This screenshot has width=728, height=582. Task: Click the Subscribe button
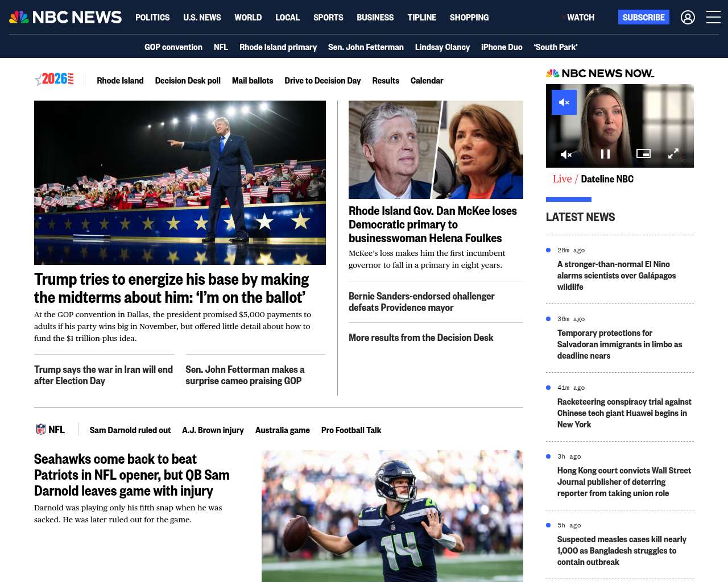pos(644,18)
